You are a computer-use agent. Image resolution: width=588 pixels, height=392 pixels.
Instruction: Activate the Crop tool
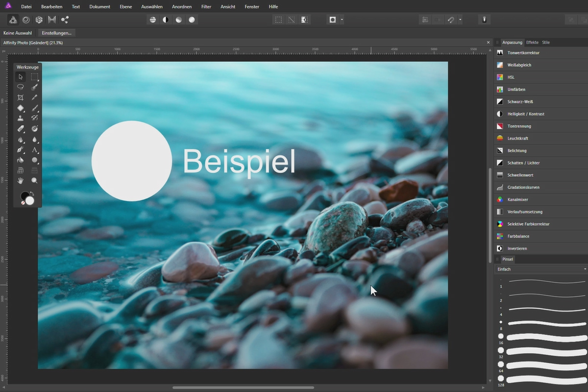21,98
